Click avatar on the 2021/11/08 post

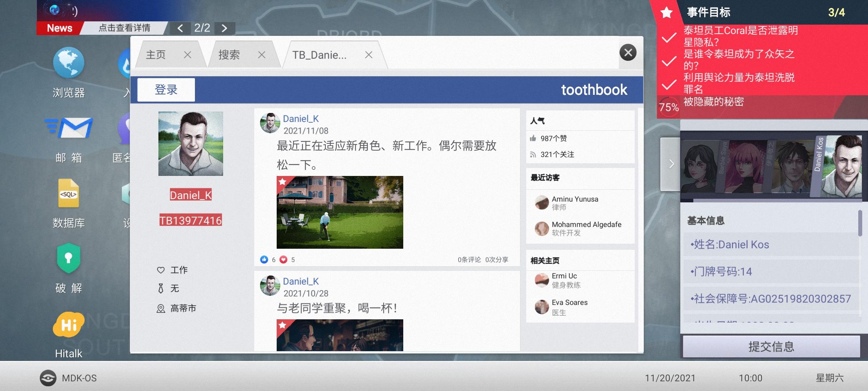(x=270, y=123)
